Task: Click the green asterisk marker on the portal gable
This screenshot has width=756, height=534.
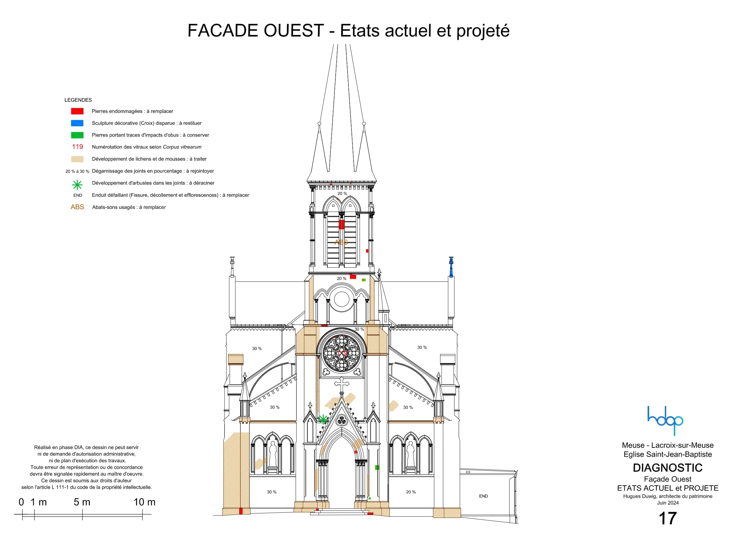Action: coord(323,419)
